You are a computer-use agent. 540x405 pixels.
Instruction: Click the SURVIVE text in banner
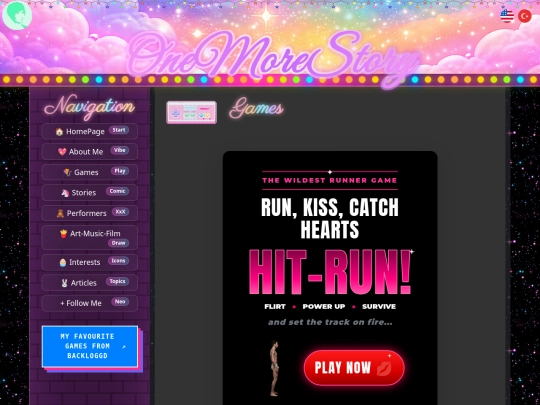tap(379, 307)
